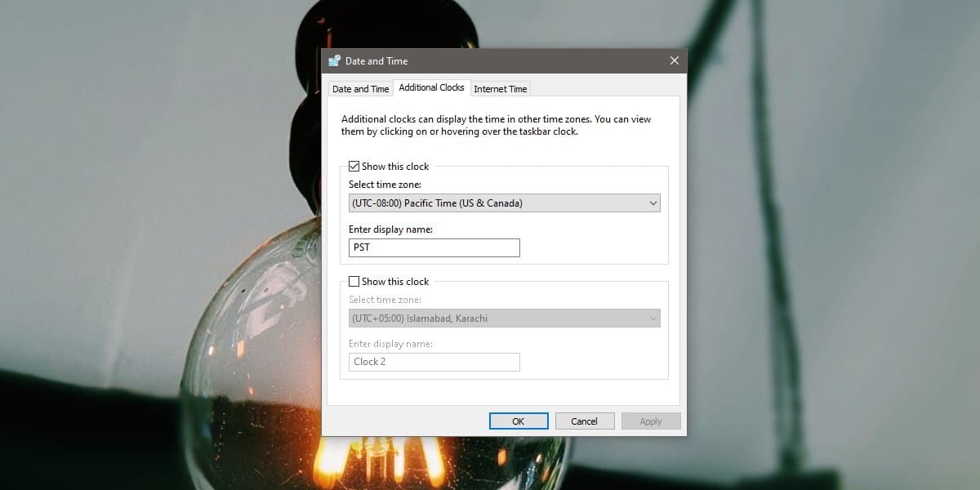Click the Clock 2 display name field
The width and height of the screenshot is (980, 490).
(434, 362)
